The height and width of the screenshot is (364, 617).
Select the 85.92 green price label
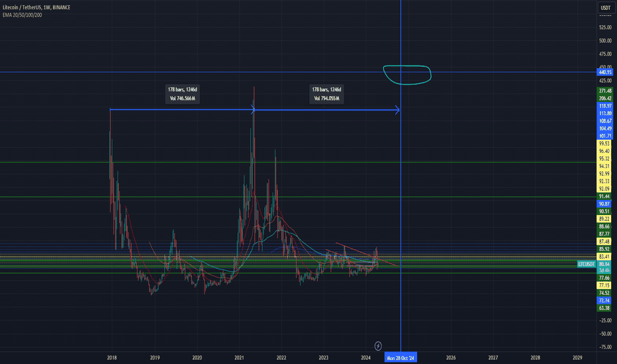pos(604,249)
